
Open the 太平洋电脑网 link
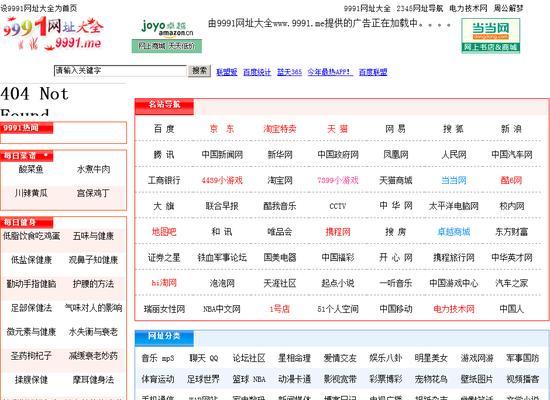(x=453, y=206)
